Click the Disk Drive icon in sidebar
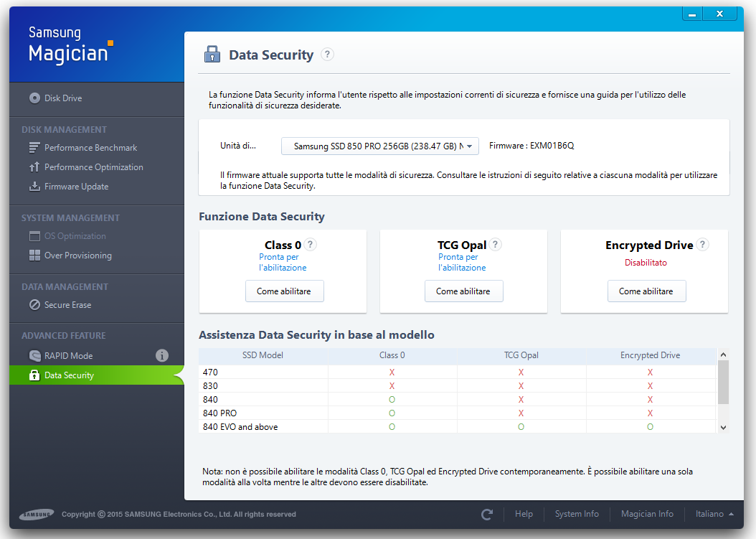 point(34,98)
